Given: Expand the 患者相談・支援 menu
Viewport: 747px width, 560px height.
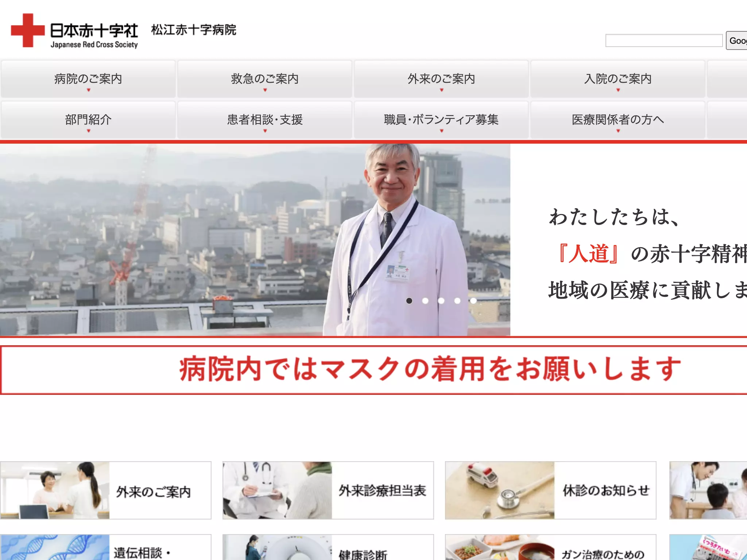Looking at the screenshot, I should pyautogui.click(x=265, y=120).
